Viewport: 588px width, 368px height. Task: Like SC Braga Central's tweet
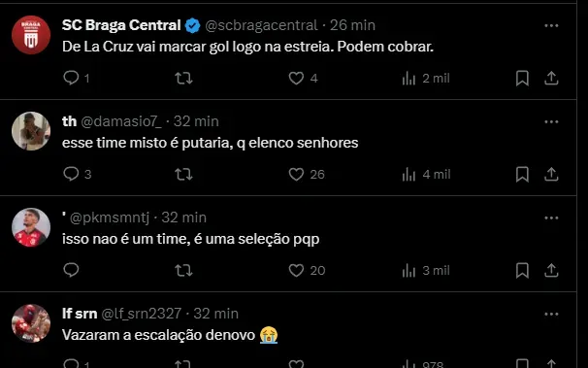296,78
